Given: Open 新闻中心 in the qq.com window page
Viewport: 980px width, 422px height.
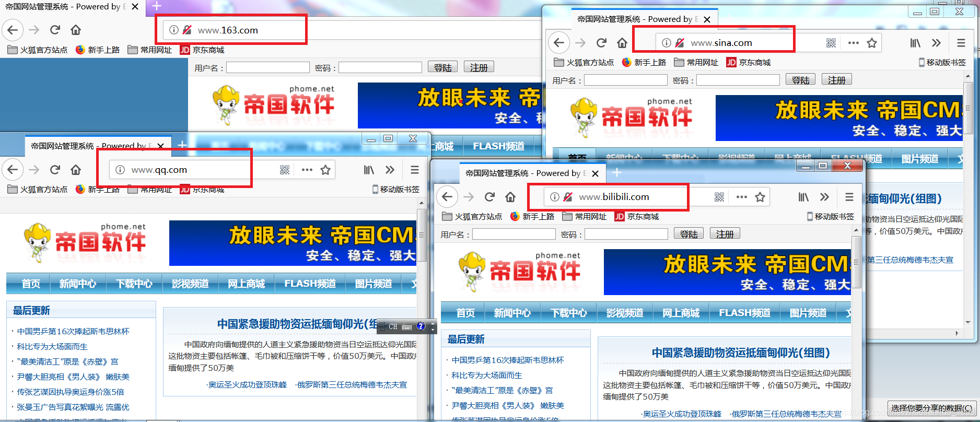Looking at the screenshot, I should [x=77, y=284].
